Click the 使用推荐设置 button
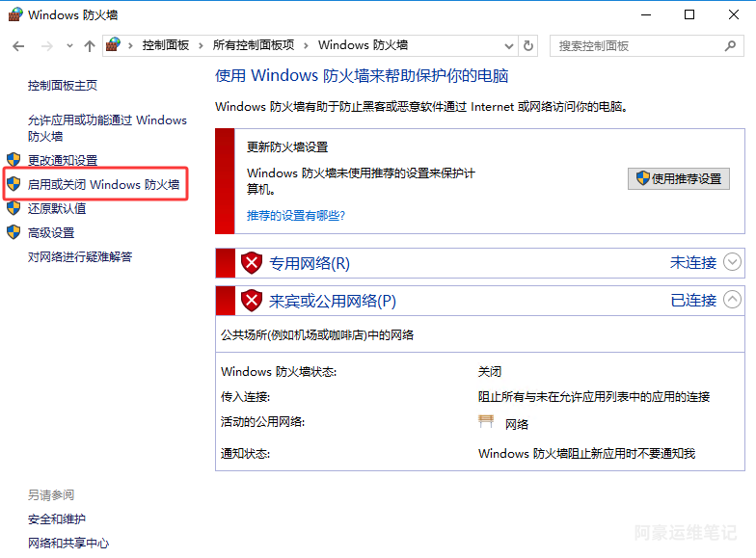Screen dimensions: 756x558 679,178
